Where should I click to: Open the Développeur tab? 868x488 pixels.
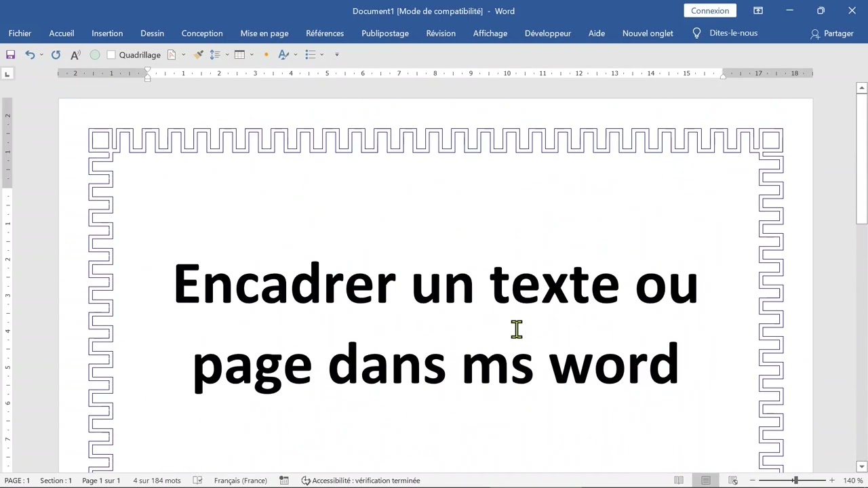pyautogui.click(x=548, y=33)
